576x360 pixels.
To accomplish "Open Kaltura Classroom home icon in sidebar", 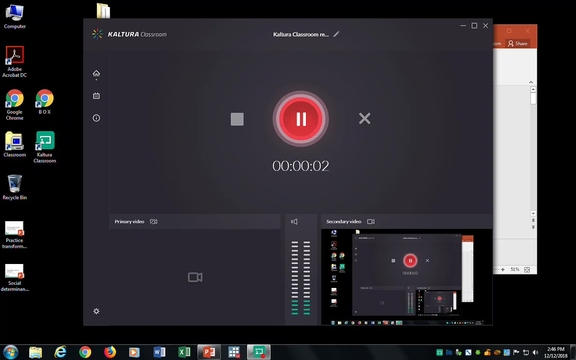I will click(x=96, y=73).
